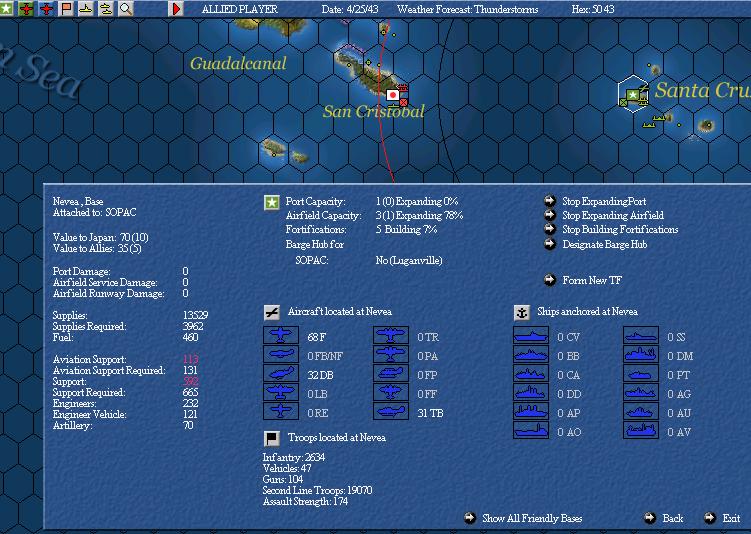Open the magnifying glass search tool
Screen dimensions: 751x534
click(125, 8)
